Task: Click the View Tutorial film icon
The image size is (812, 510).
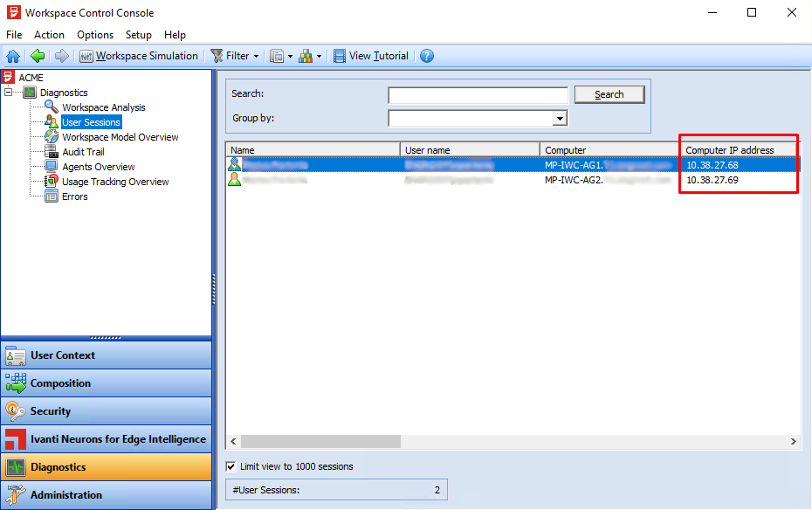Action: click(x=340, y=56)
